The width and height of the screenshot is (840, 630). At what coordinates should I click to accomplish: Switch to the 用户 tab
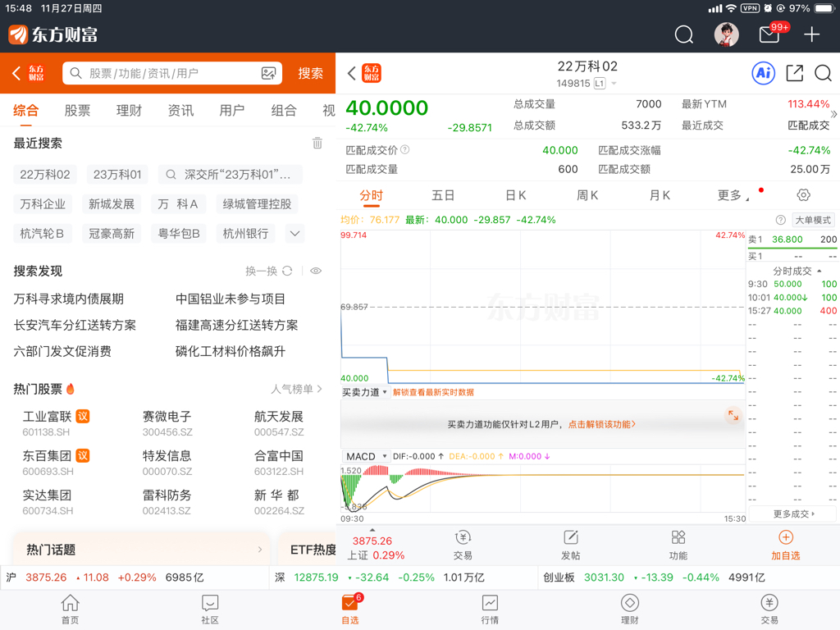[x=232, y=111]
